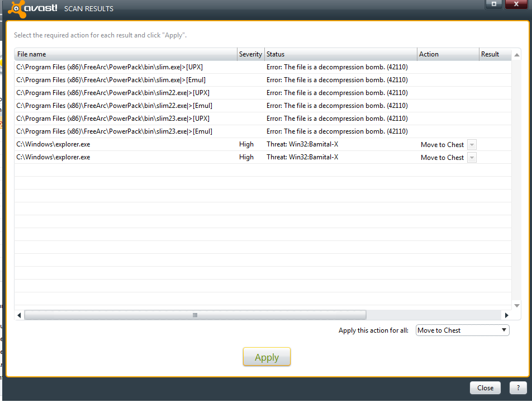Click the decompression bomb error for slim23.exe|>[UPX]
The width and height of the screenshot is (532, 402).
[x=337, y=119]
